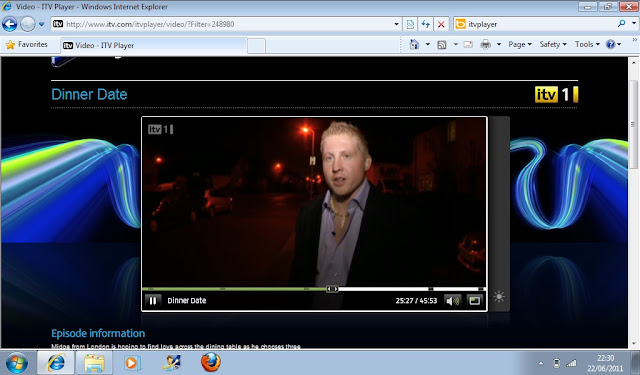Image resolution: width=640 pixels, height=375 pixels.
Task: Open the recent pages dropdown arrow
Action: (x=41, y=24)
